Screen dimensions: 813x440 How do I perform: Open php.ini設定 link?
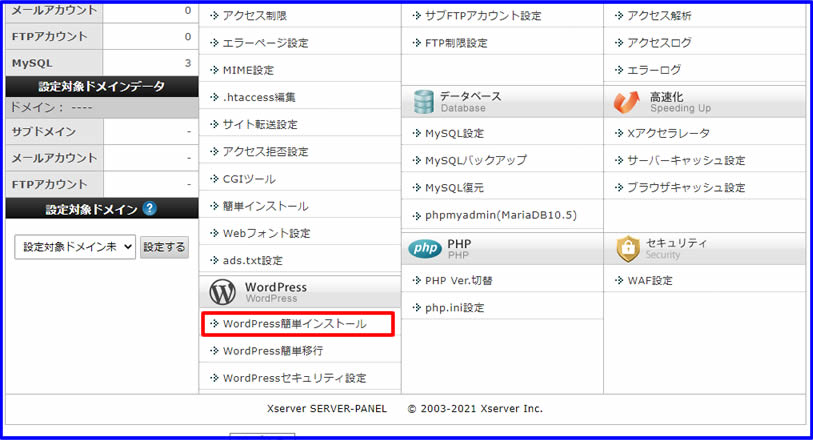coord(455,307)
